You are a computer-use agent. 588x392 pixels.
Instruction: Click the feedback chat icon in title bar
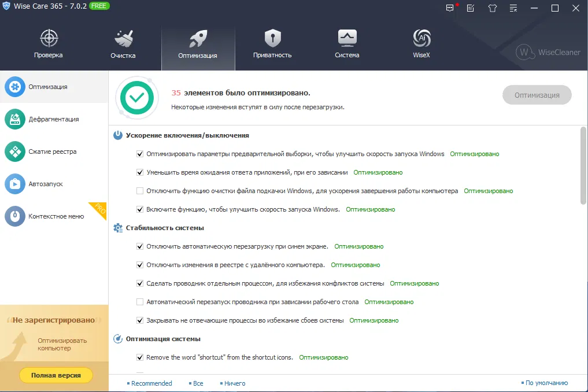point(450,8)
